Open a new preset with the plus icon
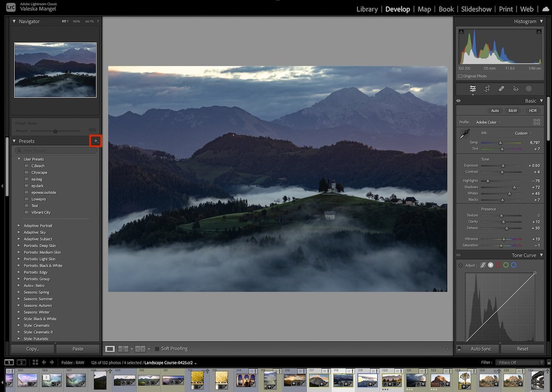The image size is (552, 392). click(96, 141)
